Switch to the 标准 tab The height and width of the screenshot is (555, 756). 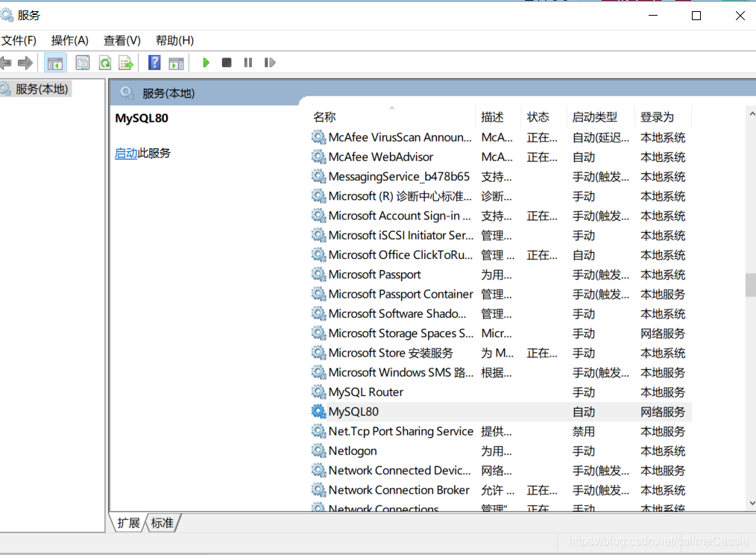(163, 523)
